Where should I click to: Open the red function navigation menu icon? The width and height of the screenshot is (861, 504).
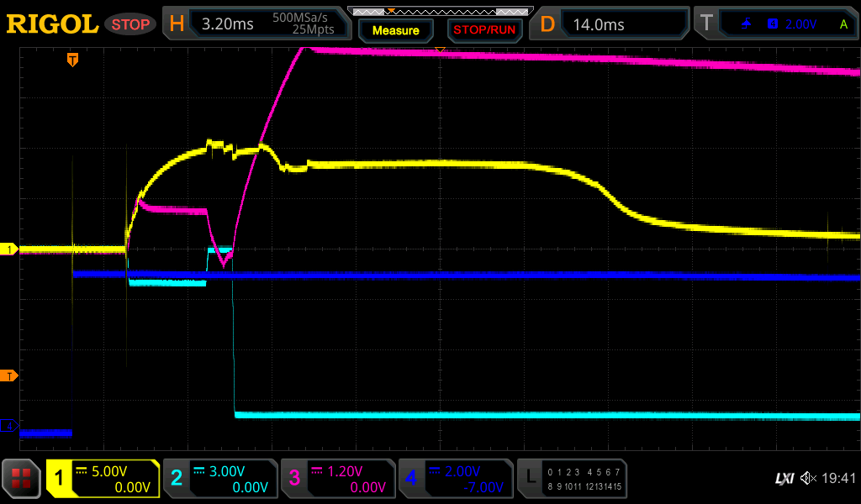(21, 479)
